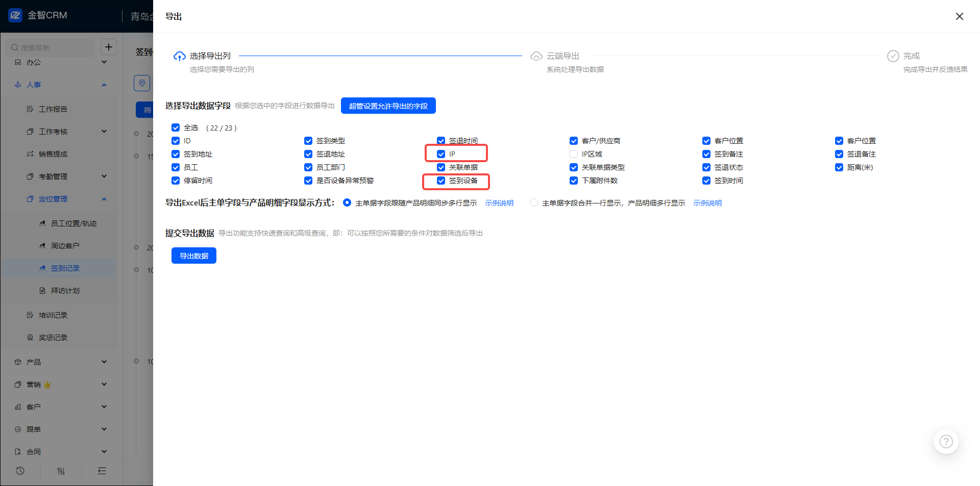Viewport: 980px width, 486px height.
Task: Expand the 合同 menu chevron
Action: [x=104, y=452]
